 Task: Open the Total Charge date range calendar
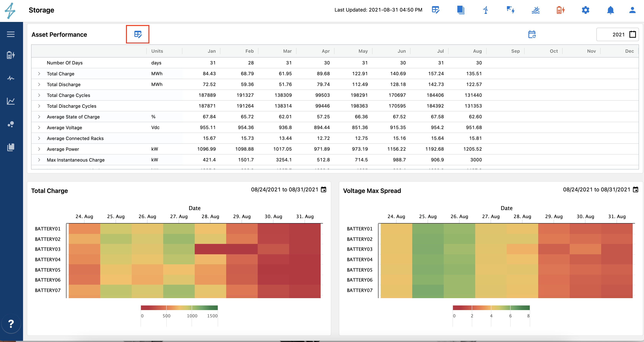(324, 189)
